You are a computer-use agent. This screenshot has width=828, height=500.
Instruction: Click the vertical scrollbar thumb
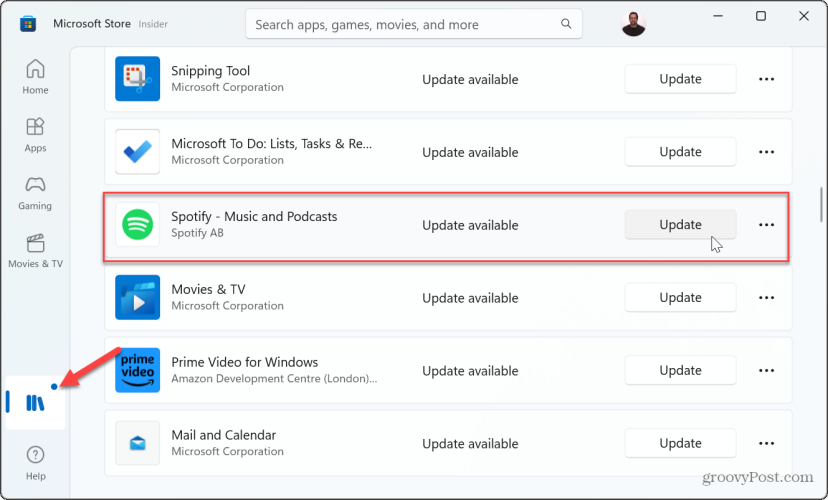pos(821,204)
